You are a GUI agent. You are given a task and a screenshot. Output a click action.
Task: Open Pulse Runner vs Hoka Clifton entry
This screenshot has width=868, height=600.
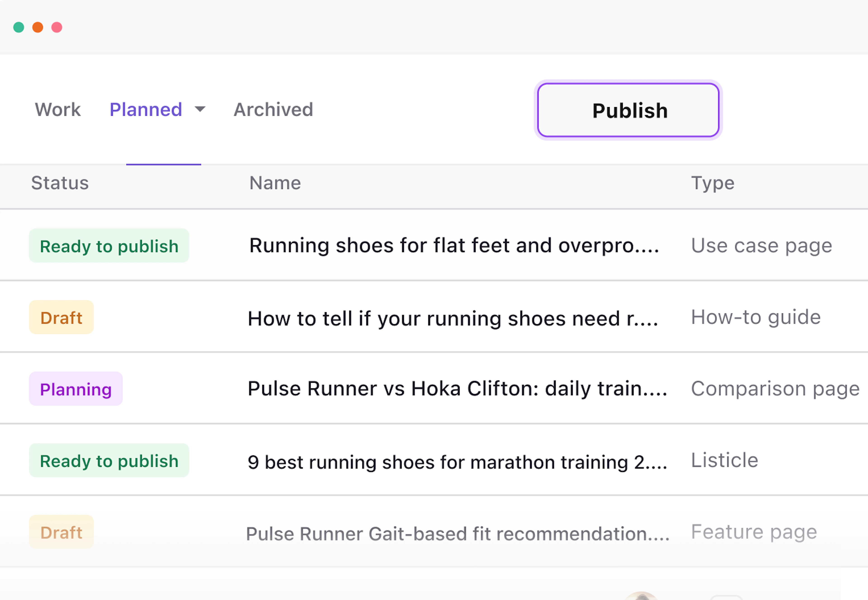[457, 388]
